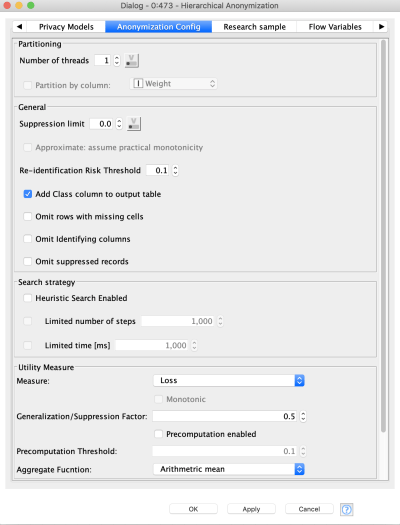Click the yellow minimize window button
The width and height of the screenshot is (400, 525).
19,5
